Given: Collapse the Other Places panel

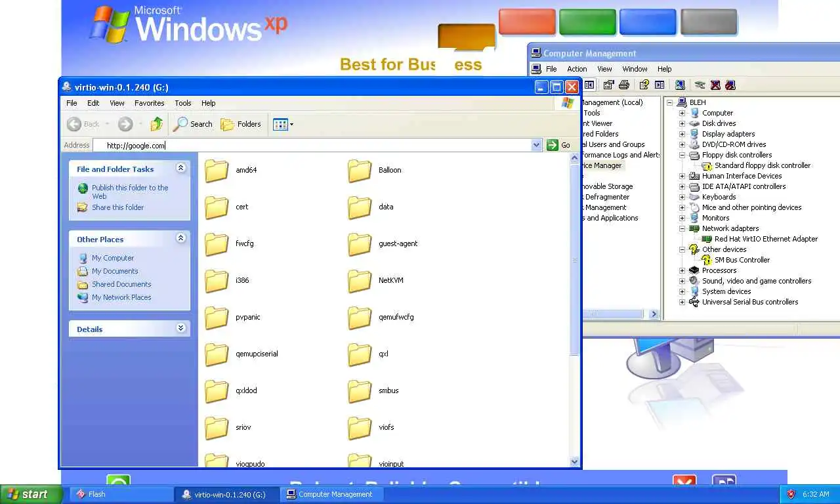Looking at the screenshot, I should click(x=180, y=238).
